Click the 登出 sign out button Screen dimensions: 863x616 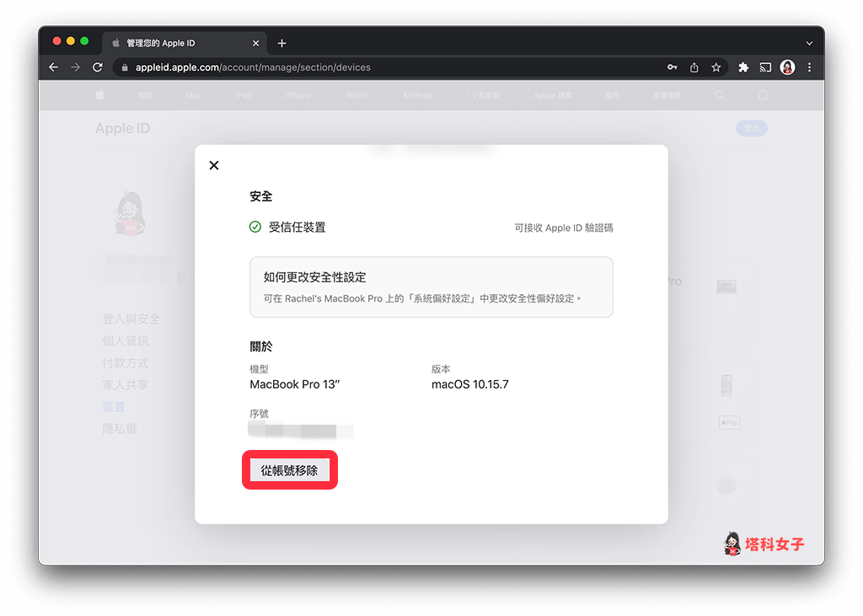tap(752, 128)
